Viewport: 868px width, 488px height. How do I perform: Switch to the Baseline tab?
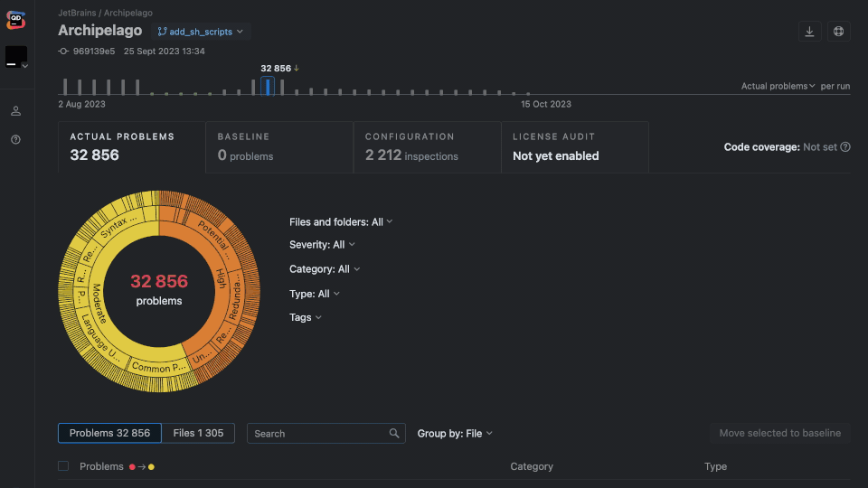tap(279, 146)
